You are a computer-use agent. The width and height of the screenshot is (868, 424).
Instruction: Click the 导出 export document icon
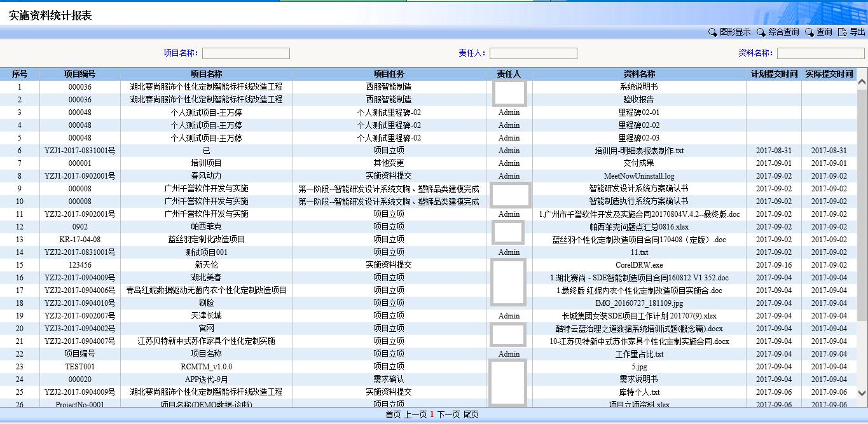click(843, 32)
